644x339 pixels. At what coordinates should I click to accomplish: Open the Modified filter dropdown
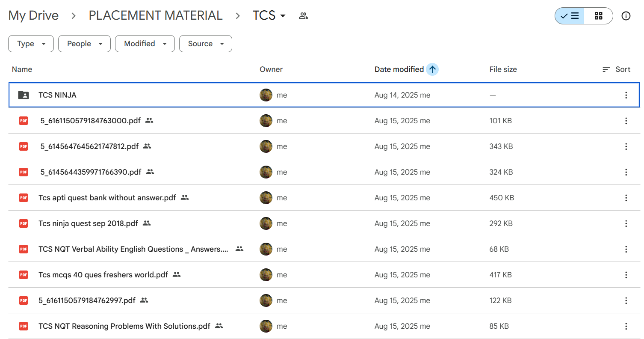click(x=145, y=44)
